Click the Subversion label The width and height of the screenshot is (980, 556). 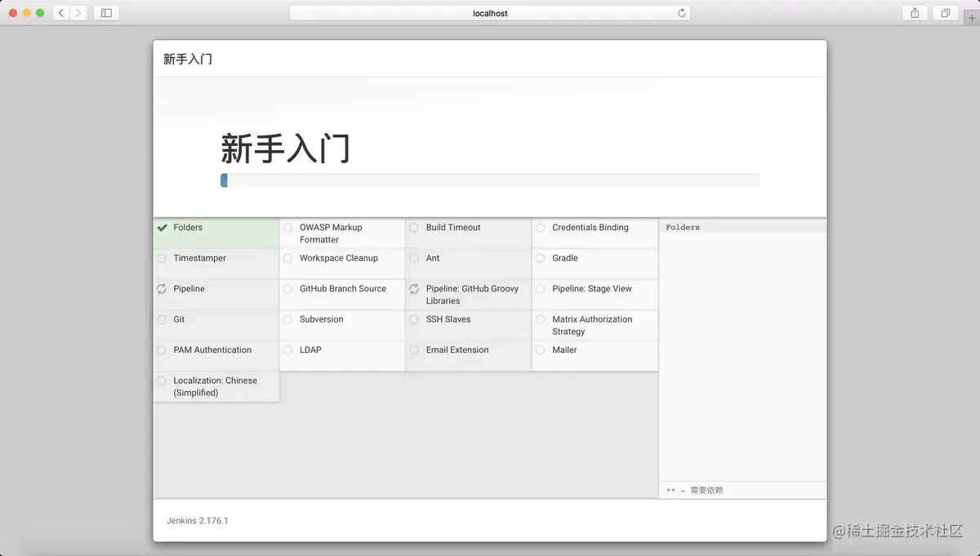tap(322, 319)
